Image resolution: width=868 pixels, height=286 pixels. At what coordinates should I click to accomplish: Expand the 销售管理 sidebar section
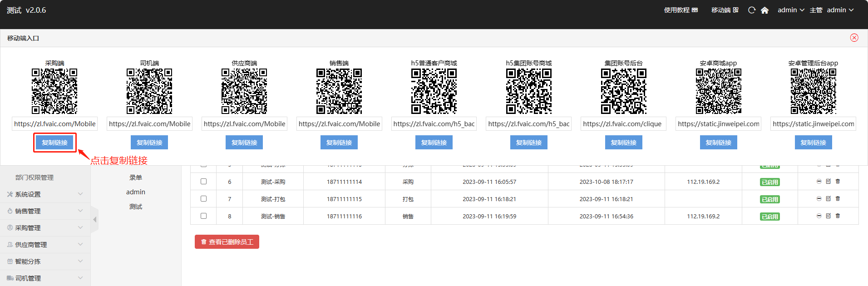pos(44,211)
